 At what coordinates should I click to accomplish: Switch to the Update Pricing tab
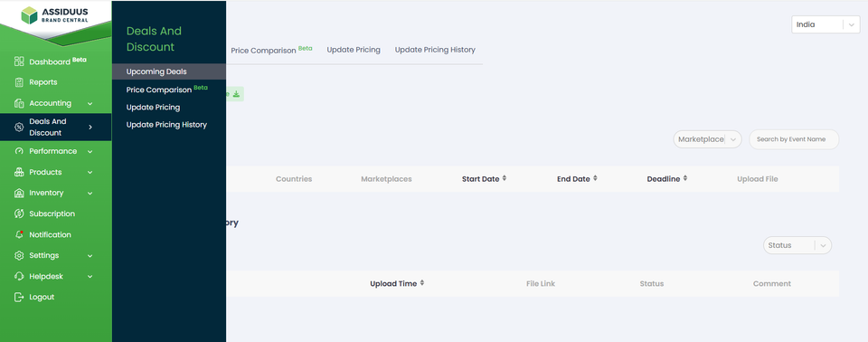[354, 50]
